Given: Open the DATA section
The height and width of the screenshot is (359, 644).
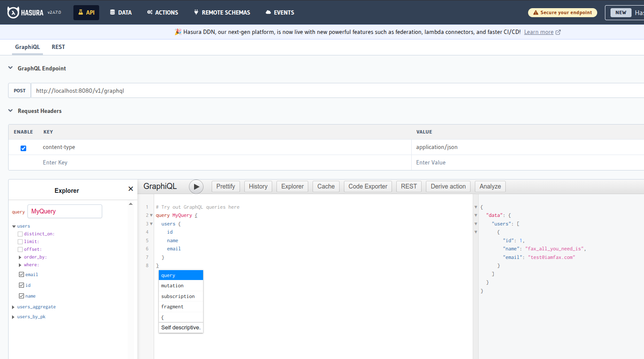Looking at the screenshot, I should click(121, 12).
